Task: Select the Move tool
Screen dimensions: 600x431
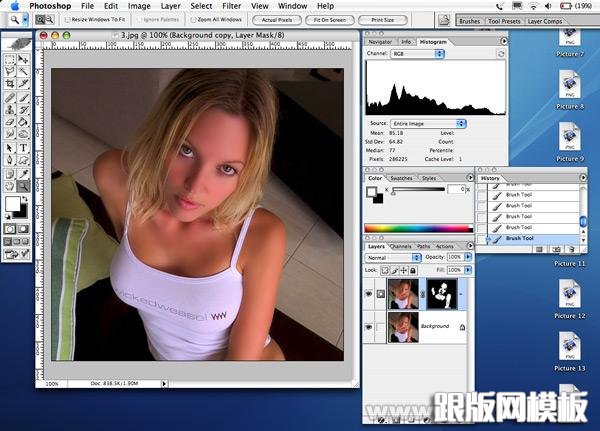Action: click(23, 59)
